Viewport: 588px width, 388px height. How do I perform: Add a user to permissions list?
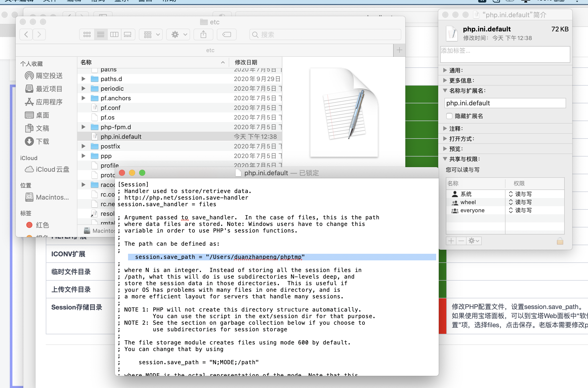click(x=451, y=241)
